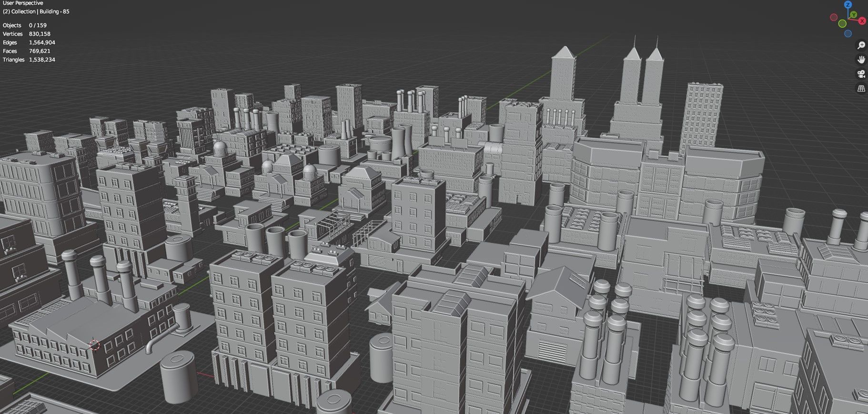Toggle the camera view icon

coord(861,74)
